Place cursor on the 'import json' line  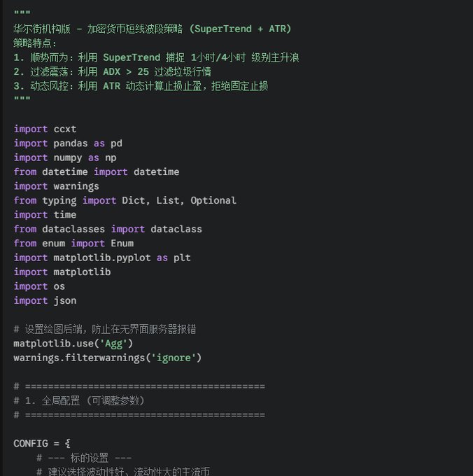45,300
